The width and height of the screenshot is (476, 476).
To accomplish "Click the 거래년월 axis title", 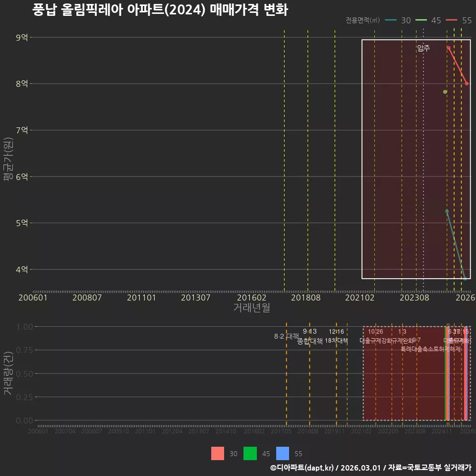I will pyautogui.click(x=252, y=307).
